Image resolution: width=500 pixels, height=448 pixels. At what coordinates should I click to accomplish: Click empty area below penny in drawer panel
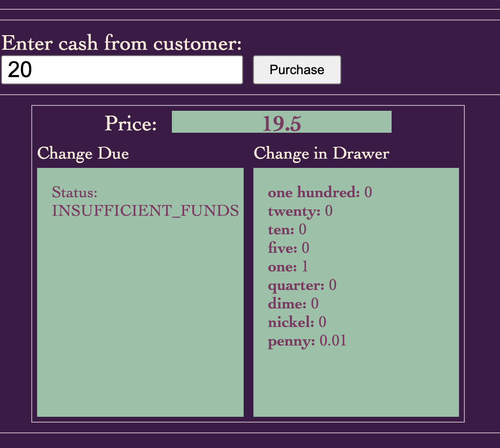[356, 382]
